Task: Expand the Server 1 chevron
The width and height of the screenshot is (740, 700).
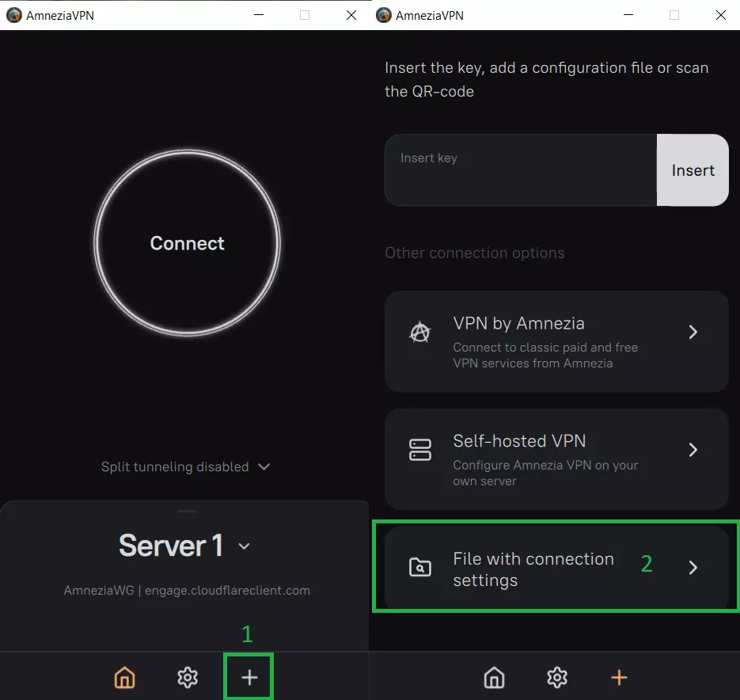Action: 245,546
